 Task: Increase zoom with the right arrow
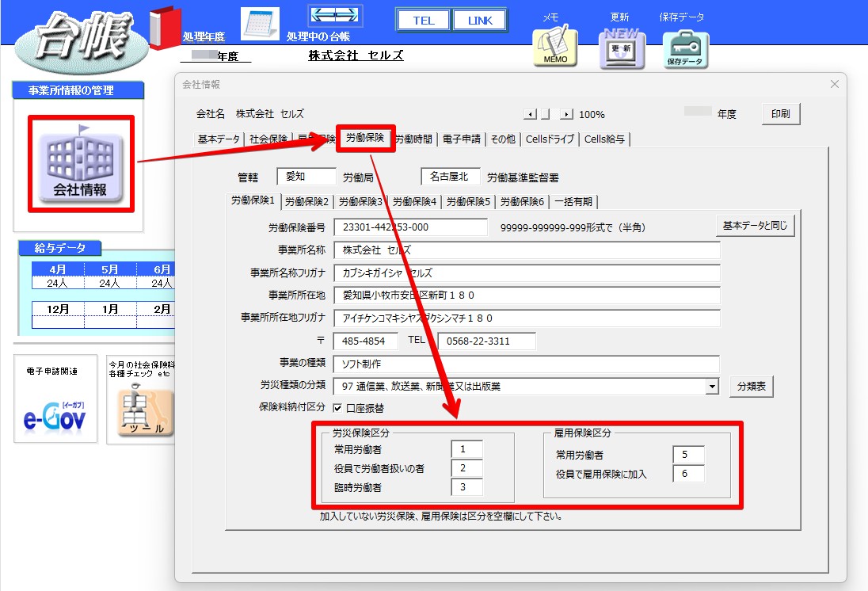pos(566,114)
